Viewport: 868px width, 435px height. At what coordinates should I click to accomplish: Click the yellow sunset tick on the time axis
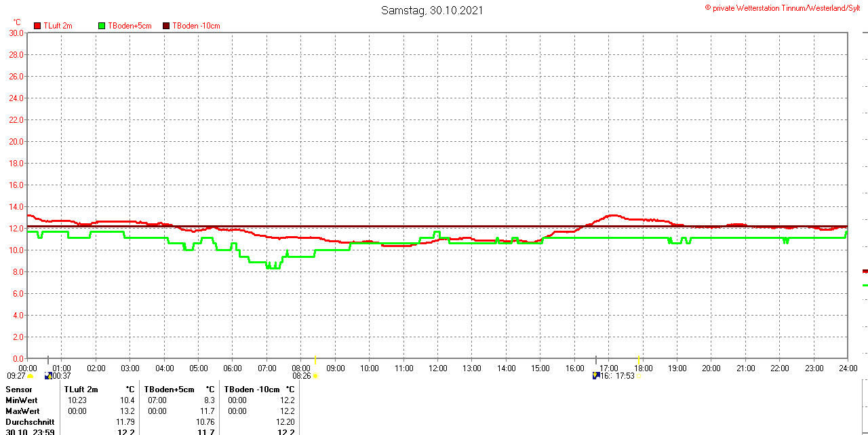pyautogui.click(x=639, y=359)
